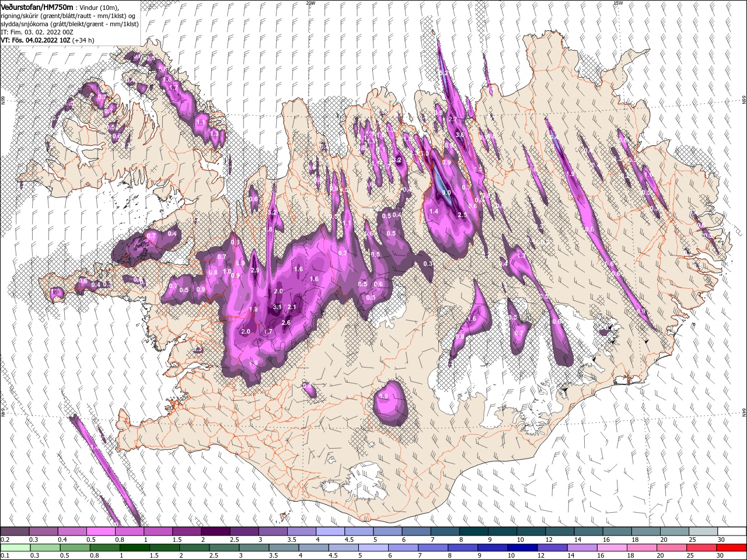Screen dimensions: 747x560
Task: Click the 15W longitude label at top
Action: click(618, 3)
